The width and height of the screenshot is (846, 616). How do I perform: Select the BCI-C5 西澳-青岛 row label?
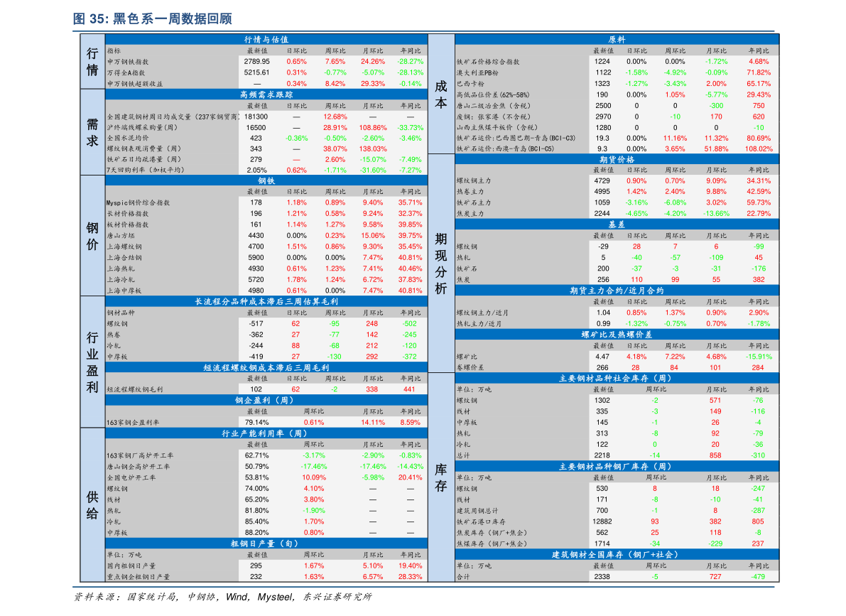point(505,149)
